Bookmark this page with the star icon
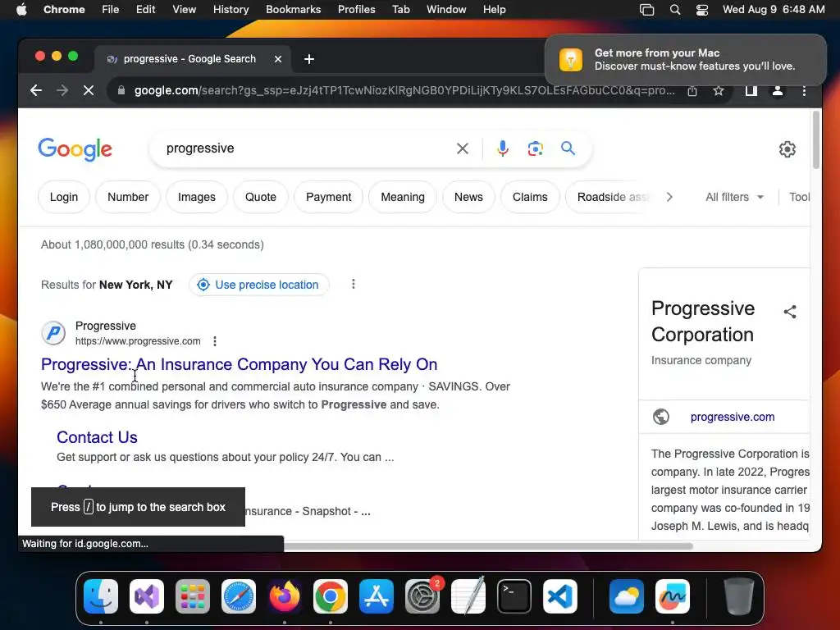The height and width of the screenshot is (630, 840). coord(719,91)
